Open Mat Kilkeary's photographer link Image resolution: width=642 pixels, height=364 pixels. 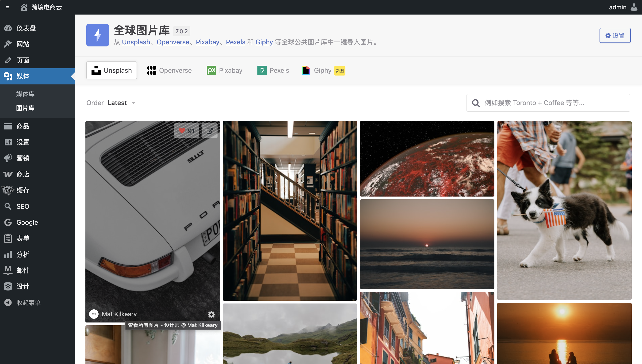[119, 314]
